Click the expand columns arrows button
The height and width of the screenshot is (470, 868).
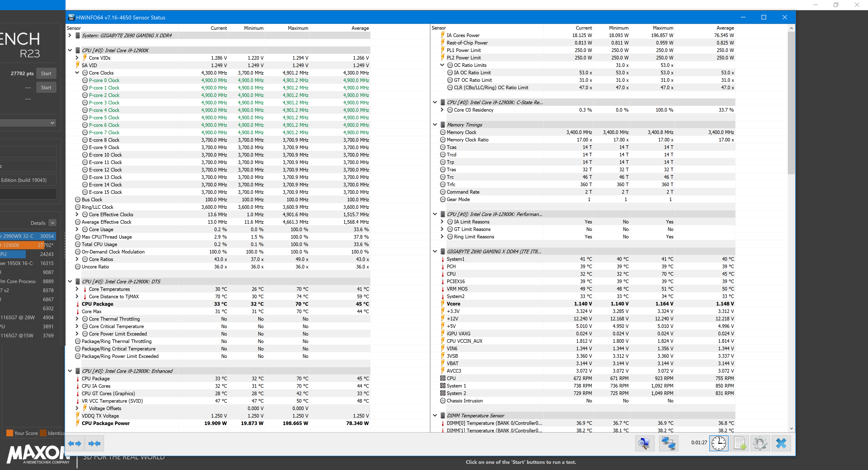(x=75, y=443)
